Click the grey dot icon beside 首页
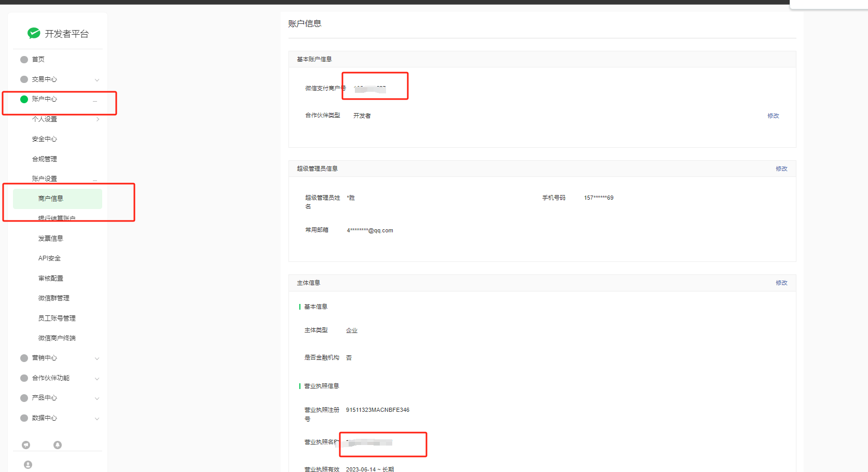The width and height of the screenshot is (868, 472). 24,60
